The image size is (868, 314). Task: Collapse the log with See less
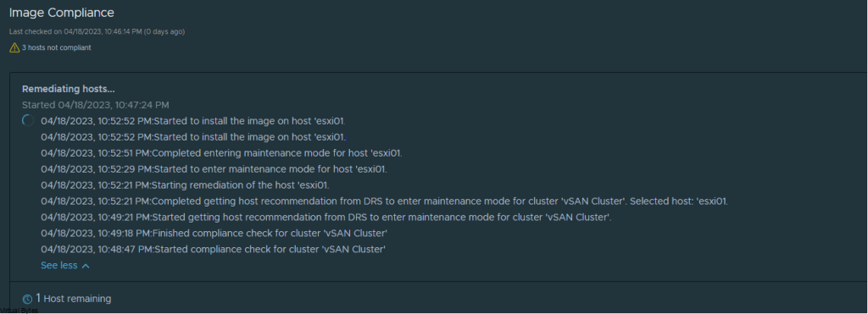(x=65, y=266)
